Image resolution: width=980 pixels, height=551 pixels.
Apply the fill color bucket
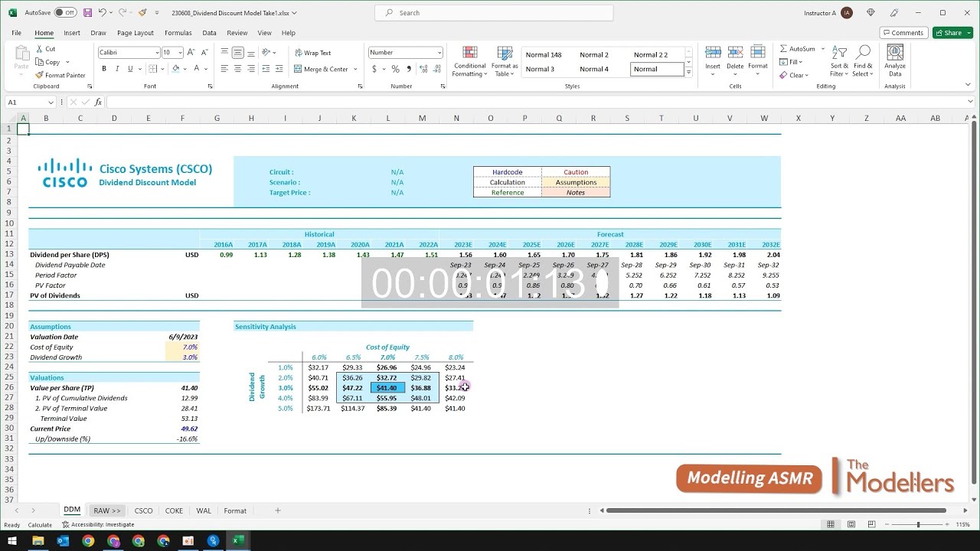[175, 69]
